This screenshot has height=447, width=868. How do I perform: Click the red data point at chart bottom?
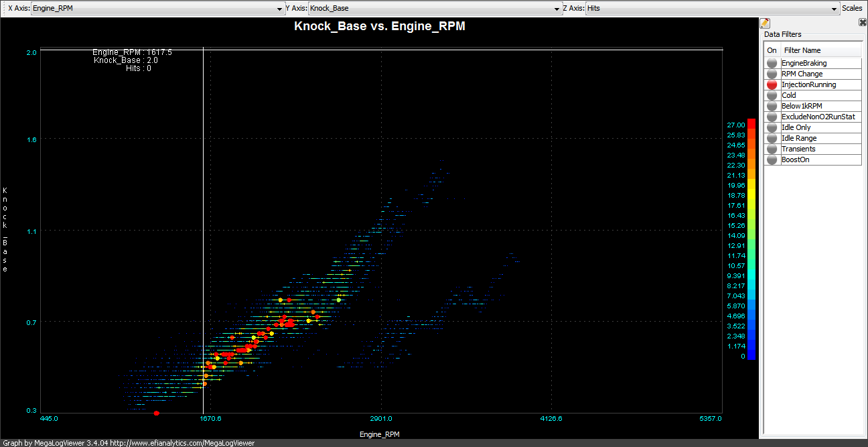tap(157, 413)
